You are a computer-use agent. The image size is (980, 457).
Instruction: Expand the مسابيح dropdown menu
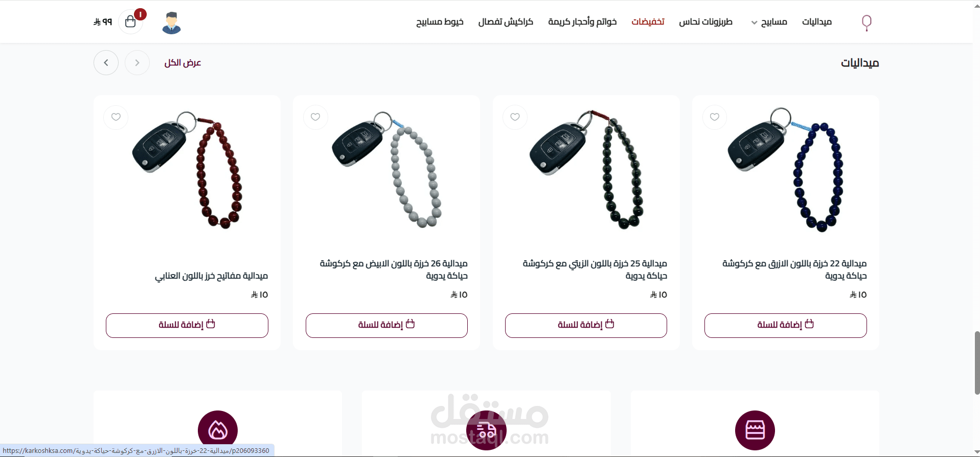769,22
